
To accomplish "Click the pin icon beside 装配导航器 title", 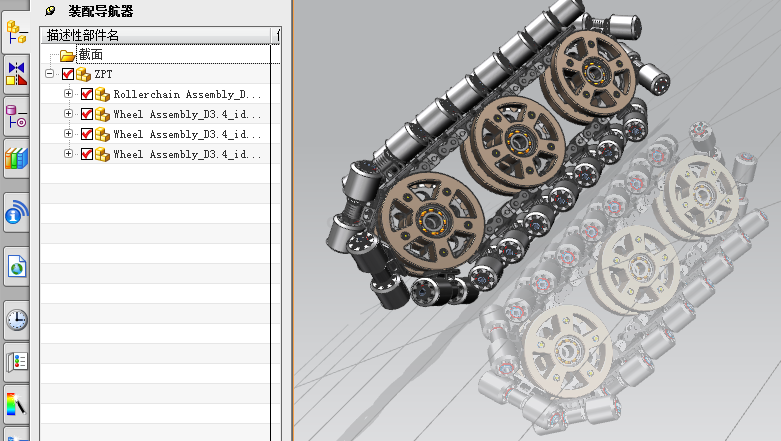I will click(50, 11).
